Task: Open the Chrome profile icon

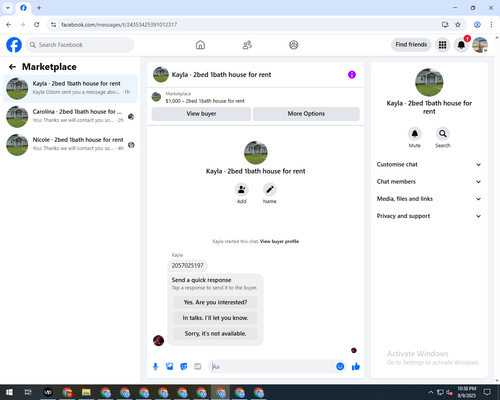Action: pos(477,25)
